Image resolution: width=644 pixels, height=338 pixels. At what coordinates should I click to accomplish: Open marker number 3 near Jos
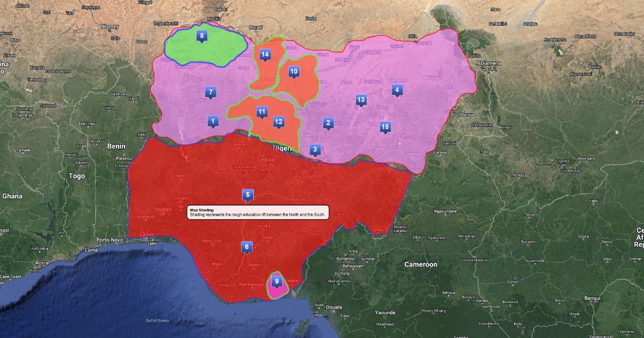pyautogui.click(x=316, y=150)
